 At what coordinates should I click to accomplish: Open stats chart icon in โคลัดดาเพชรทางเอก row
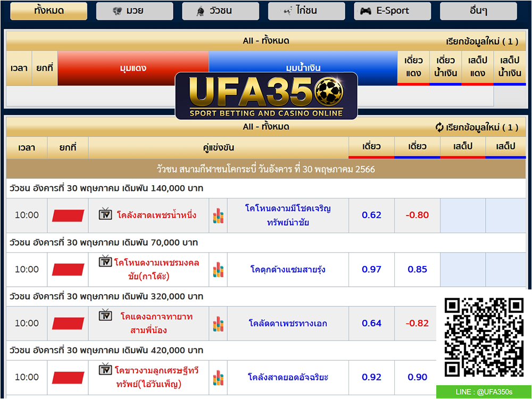click(x=218, y=323)
